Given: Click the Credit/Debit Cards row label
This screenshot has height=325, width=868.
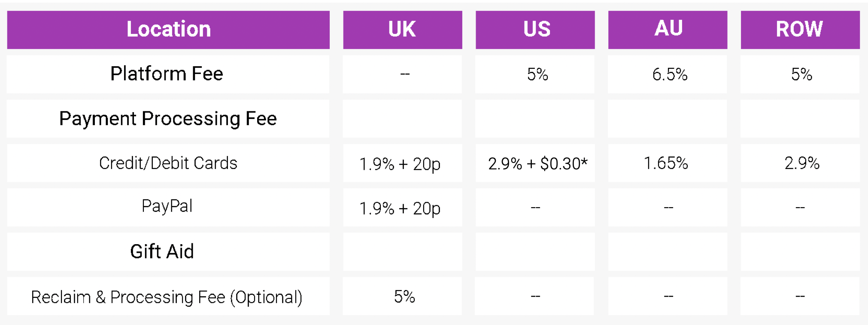Looking at the screenshot, I should (x=168, y=163).
